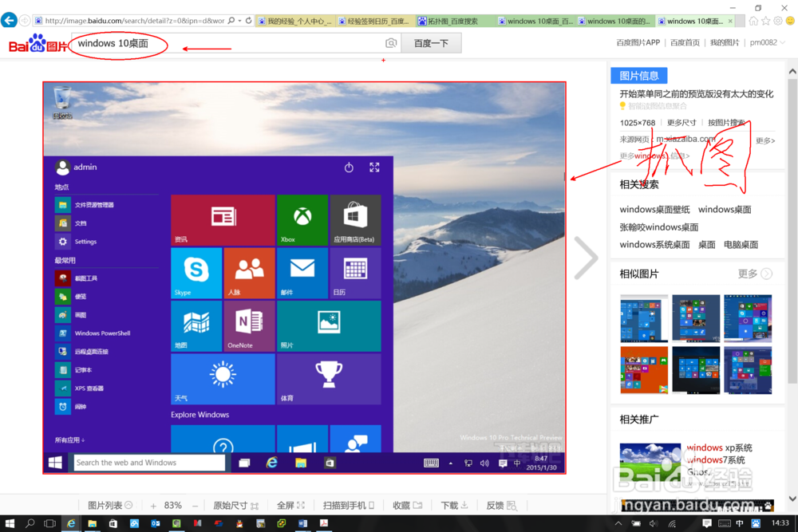Viewport: 798px width, 532px height.
Task: Switch to 拓扑图_百度搜索 tab
Action: 455,21
